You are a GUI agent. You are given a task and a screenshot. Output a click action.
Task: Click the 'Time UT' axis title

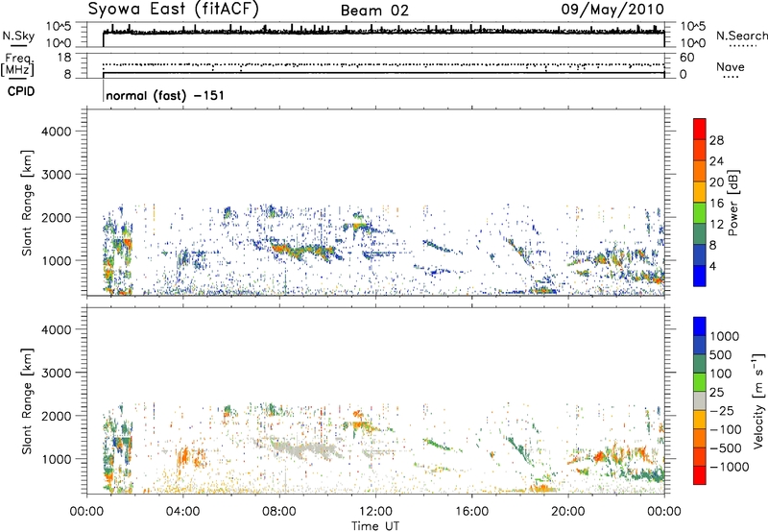(x=375, y=526)
